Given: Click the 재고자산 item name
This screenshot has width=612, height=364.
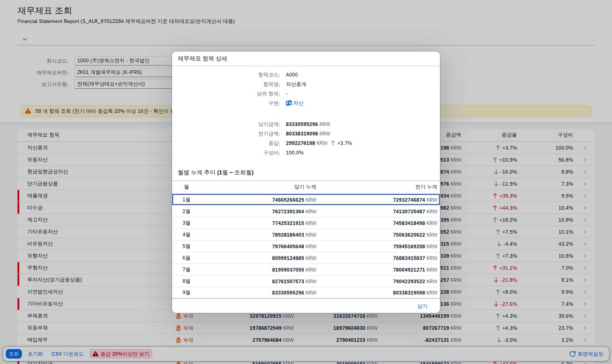Looking at the screenshot, I should pyautogui.click(x=38, y=220).
